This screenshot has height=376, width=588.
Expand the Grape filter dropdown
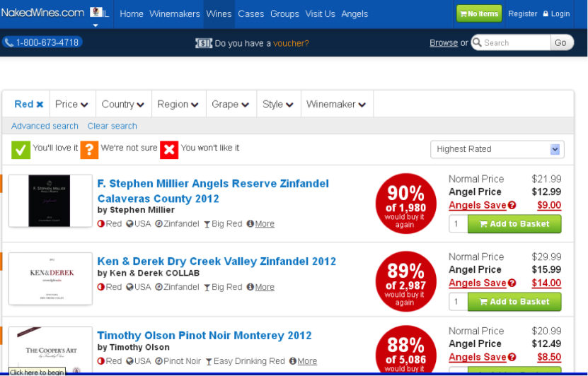pyautogui.click(x=231, y=104)
